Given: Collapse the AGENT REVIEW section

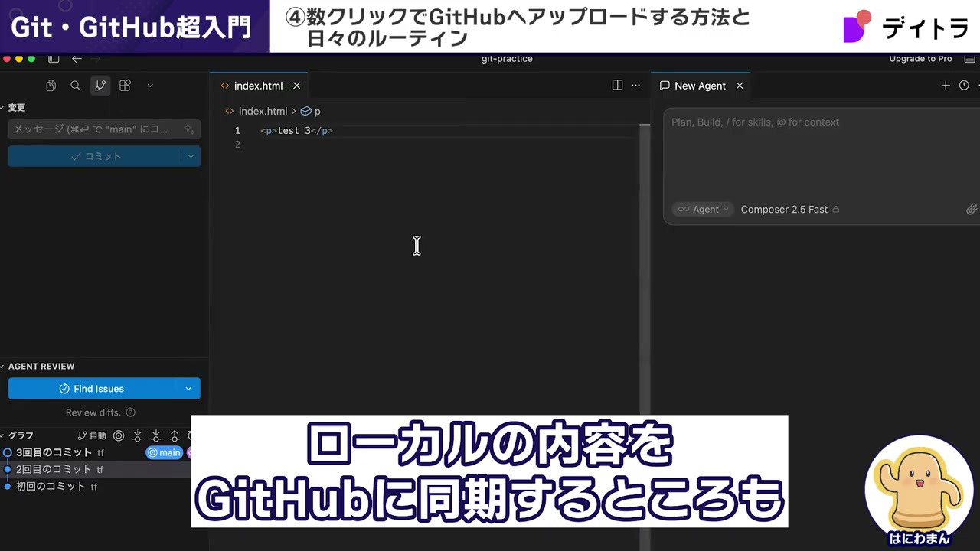Looking at the screenshot, I should (38, 367).
